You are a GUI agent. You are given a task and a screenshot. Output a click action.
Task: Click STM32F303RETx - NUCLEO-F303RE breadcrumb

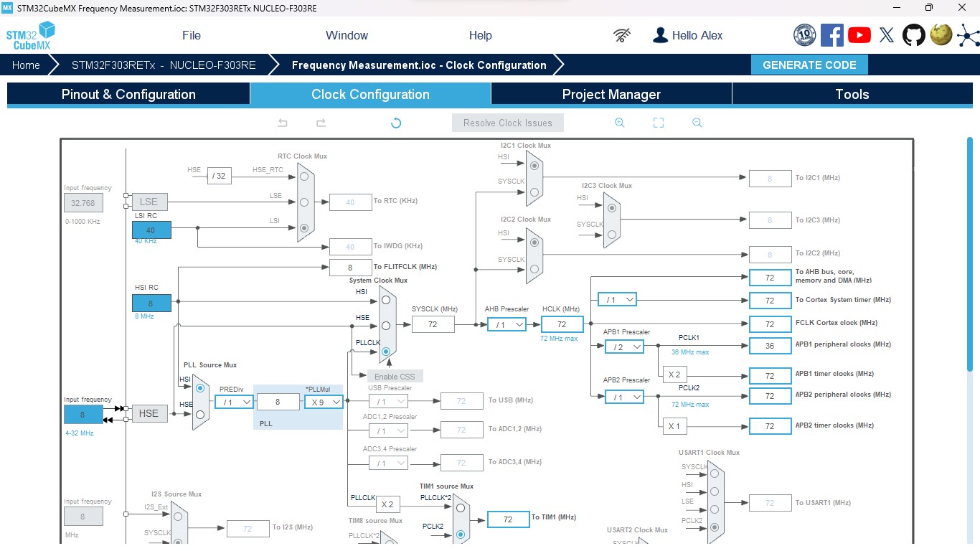[164, 65]
